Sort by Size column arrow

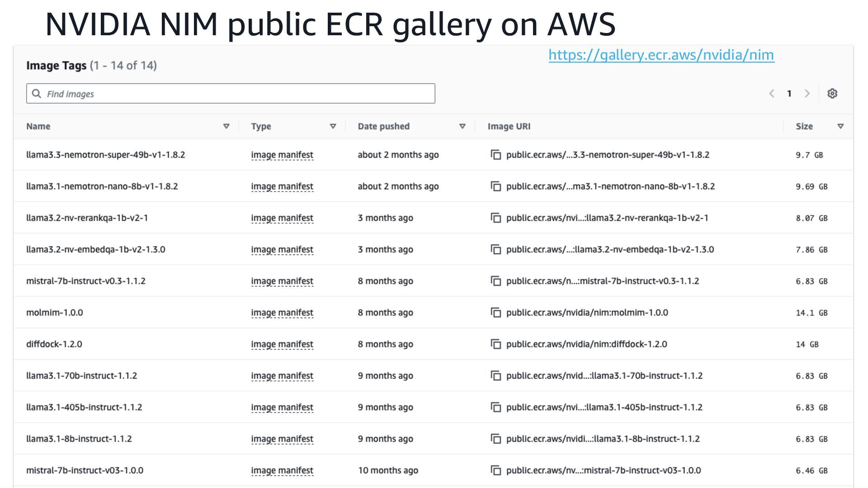[840, 127]
